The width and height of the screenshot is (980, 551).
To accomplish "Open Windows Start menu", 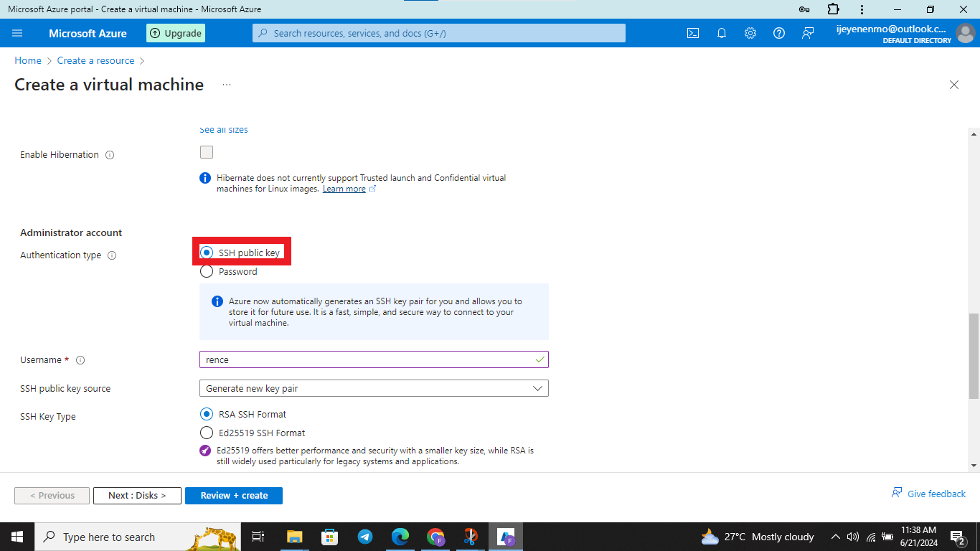I will (x=17, y=537).
